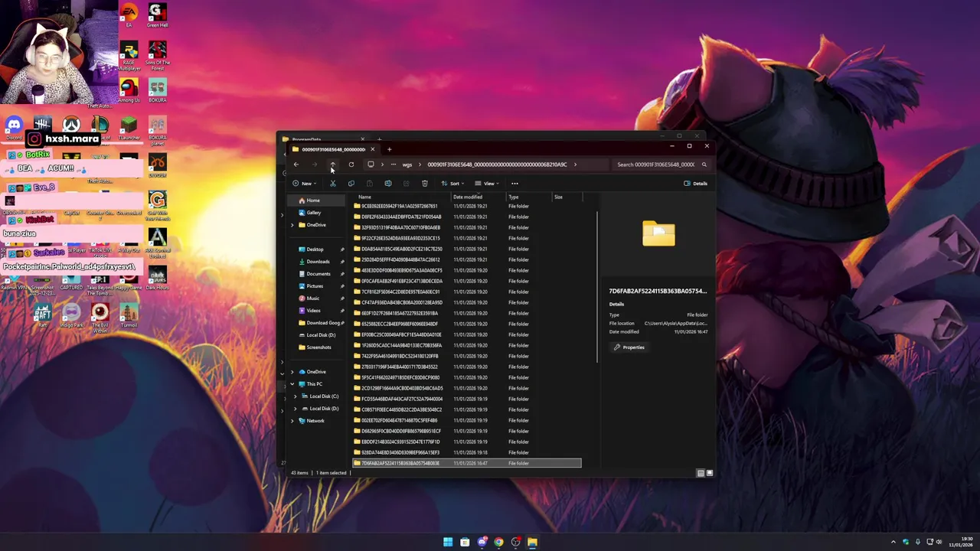Open the New dropdown menu

305,184
